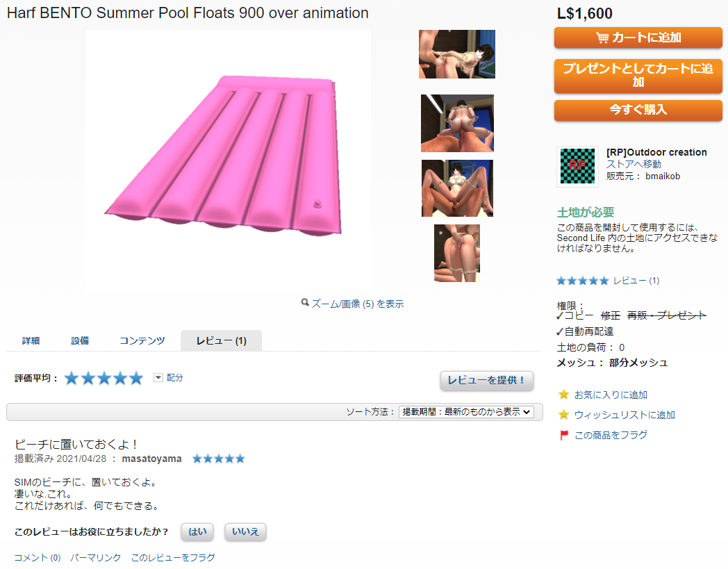This screenshot has width=728, height=569.
Task: Click the small arrow icon before 配分
Action: pos(158,377)
